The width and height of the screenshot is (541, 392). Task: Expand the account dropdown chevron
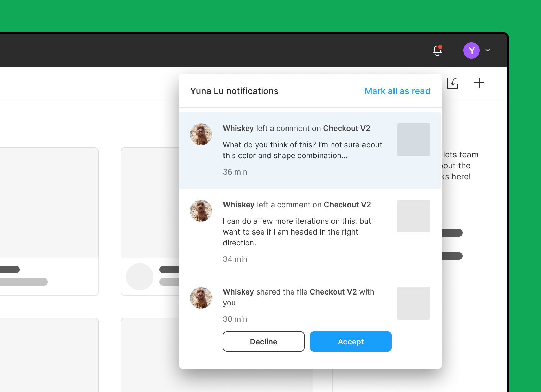coord(488,50)
